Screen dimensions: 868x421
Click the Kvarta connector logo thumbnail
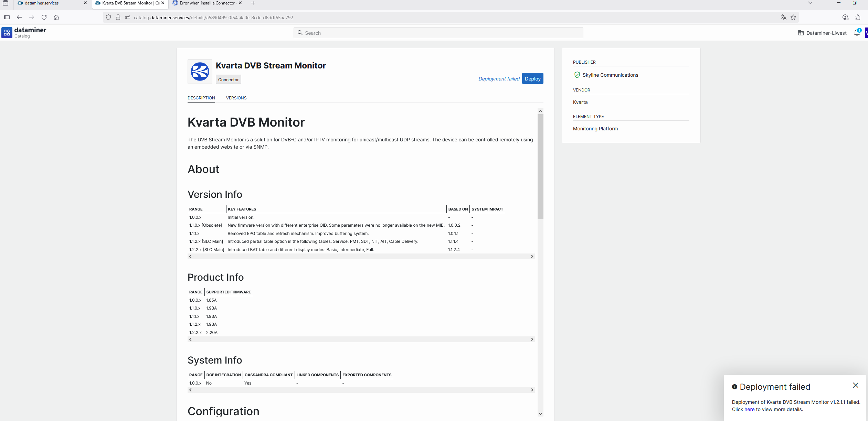coord(200,72)
